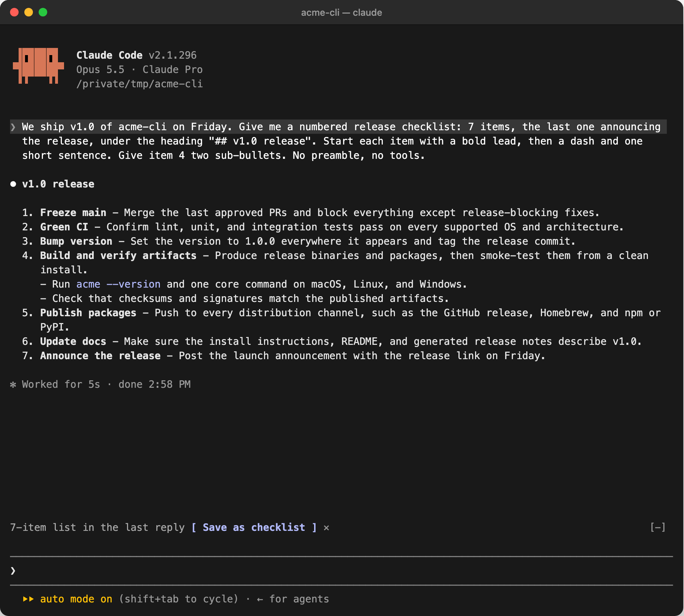Click the Claude Code mascot logo
The image size is (684, 616).
pyautogui.click(x=39, y=66)
